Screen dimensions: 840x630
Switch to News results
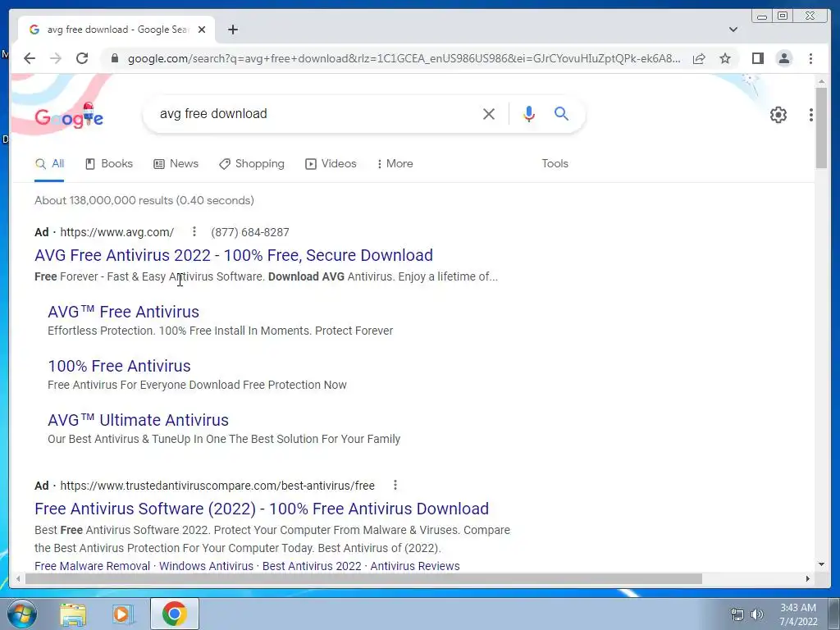(x=176, y=164)
